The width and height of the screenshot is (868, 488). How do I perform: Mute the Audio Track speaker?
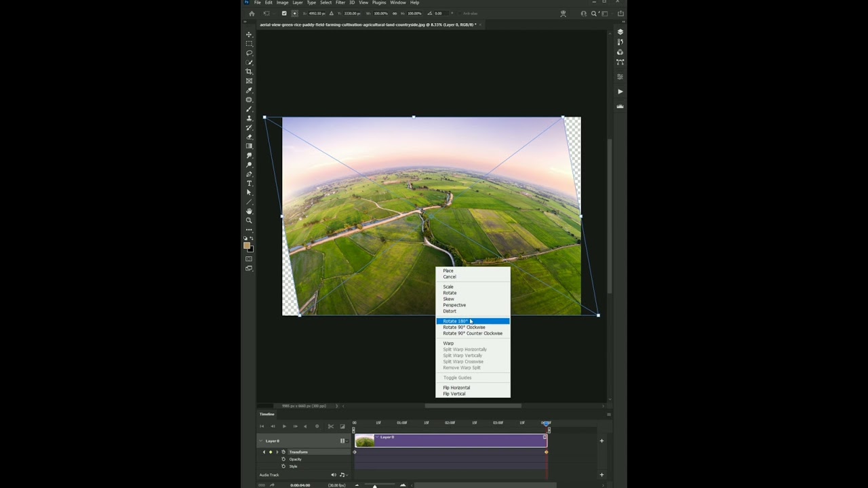click(x=333, y=474)
